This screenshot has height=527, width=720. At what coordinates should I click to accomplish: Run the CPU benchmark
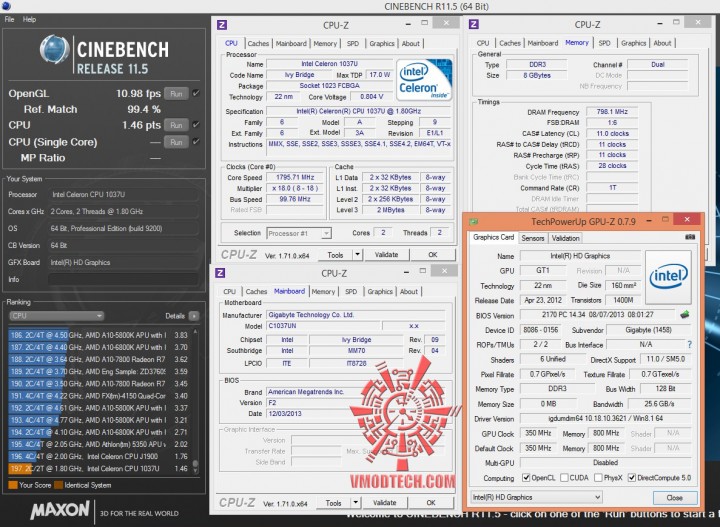coord(176,125)
